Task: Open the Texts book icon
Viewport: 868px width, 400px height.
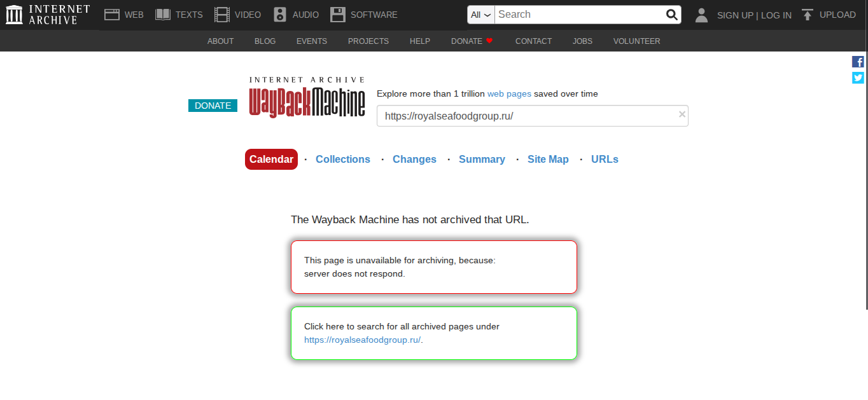Action: point(163,15)
